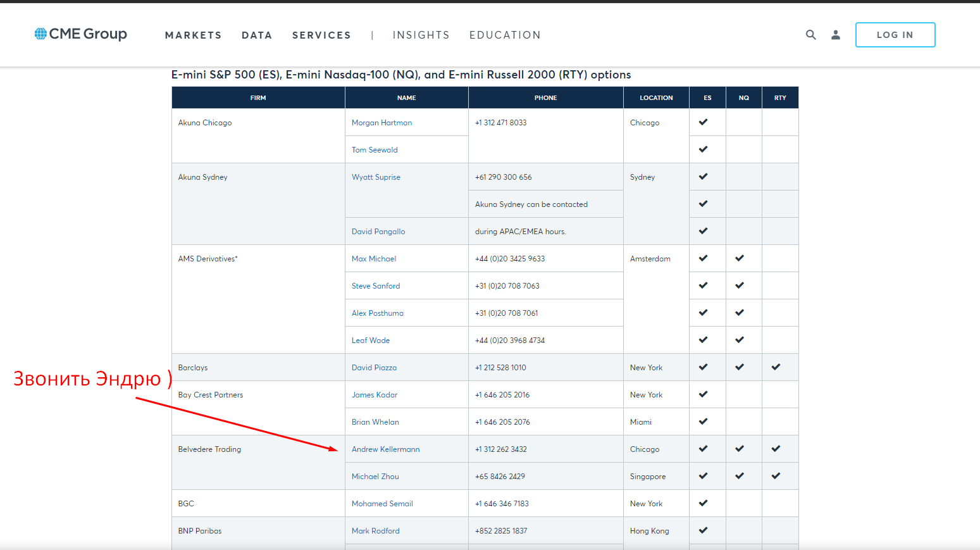Open Mark Rodford contact link
This screenshot has width=980, height=550.
376,531
